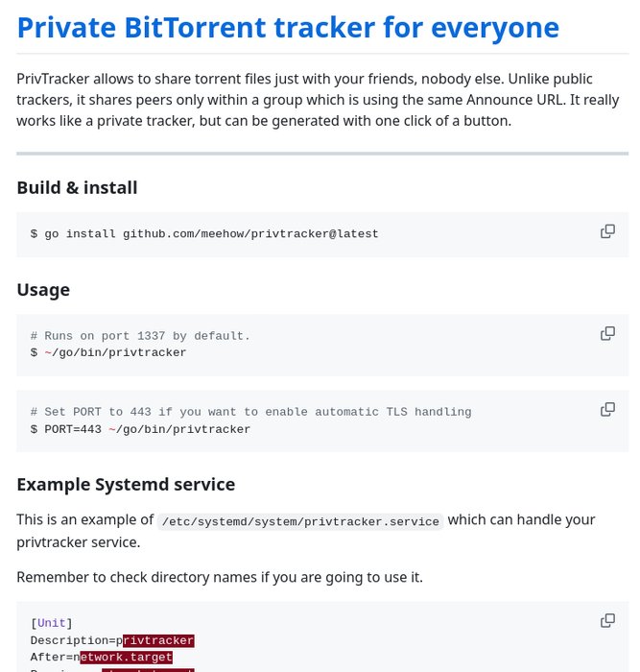
Task: Open the "Private BitTorrent tracker for everyone" heading link
Action: coord(287,27)
